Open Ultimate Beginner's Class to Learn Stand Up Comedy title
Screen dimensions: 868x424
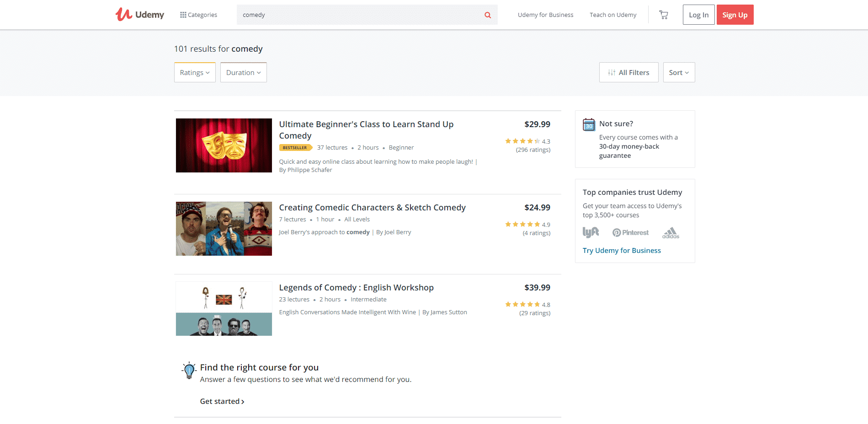coord(366,130)
